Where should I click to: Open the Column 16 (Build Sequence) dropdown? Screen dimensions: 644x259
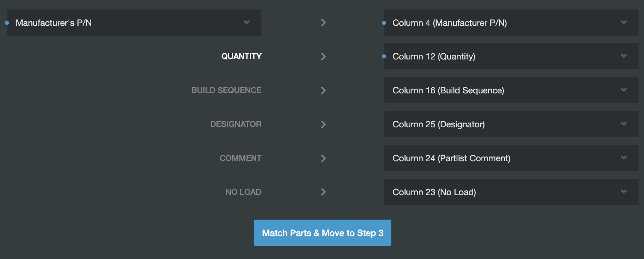point(511,90)
